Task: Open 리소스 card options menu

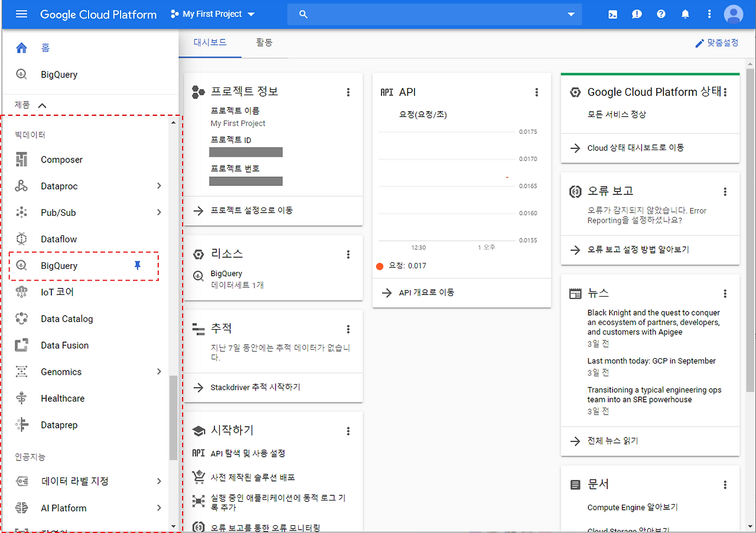Action: click(348, 254)
